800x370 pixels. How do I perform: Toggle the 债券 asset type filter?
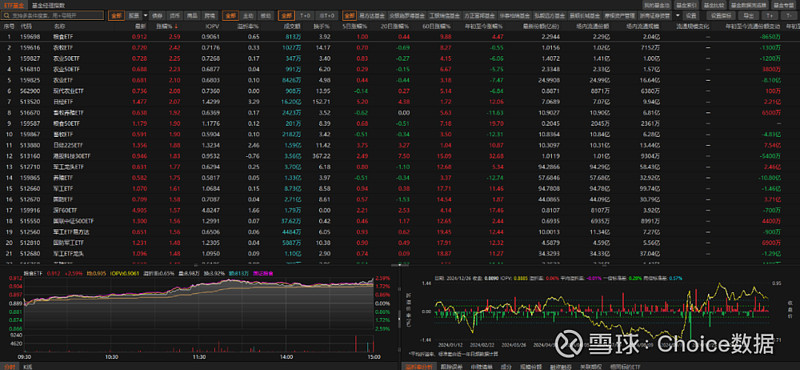(158, 15)
